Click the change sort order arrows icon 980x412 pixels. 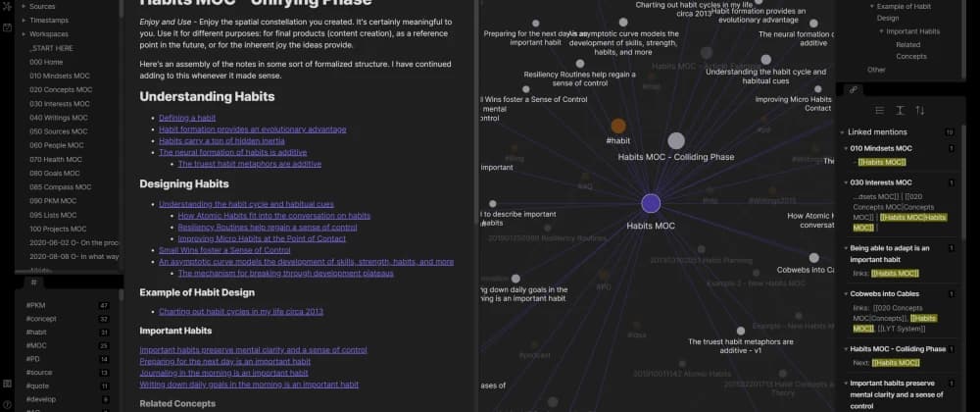tap(919, 111)
